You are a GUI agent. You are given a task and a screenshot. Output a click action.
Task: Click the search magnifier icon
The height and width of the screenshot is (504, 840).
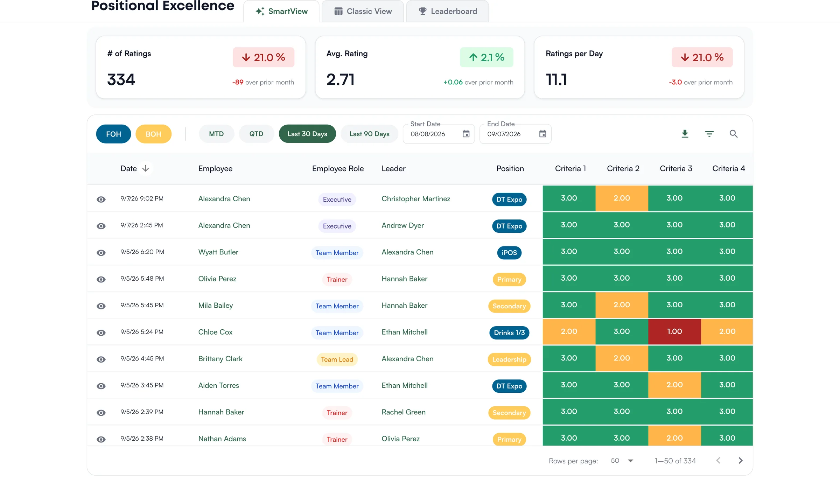click(734, 134)
